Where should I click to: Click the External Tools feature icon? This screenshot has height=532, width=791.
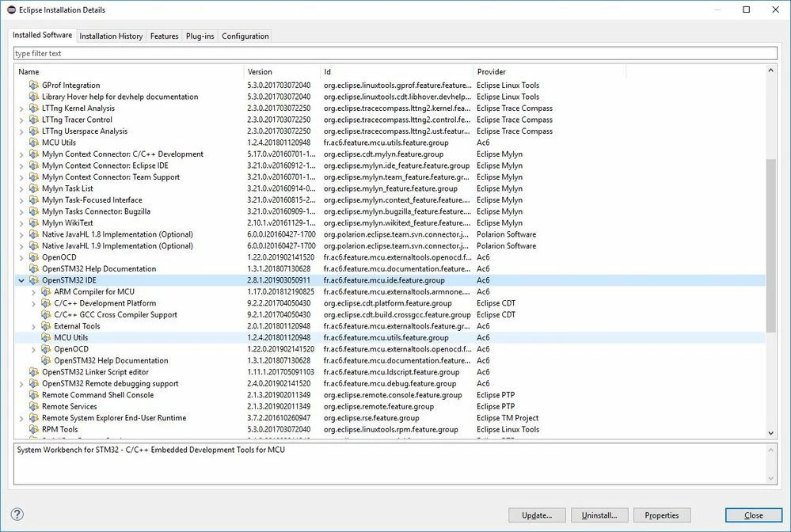pos(46,326)
